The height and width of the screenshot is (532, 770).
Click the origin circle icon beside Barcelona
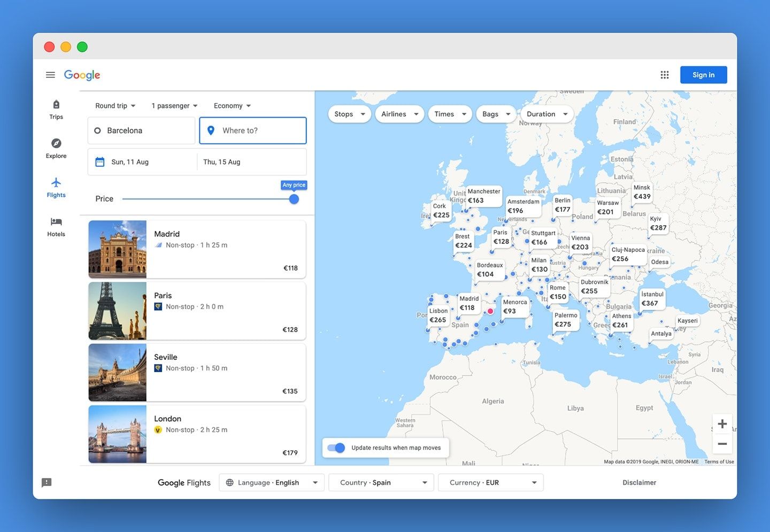coord(97,130)
